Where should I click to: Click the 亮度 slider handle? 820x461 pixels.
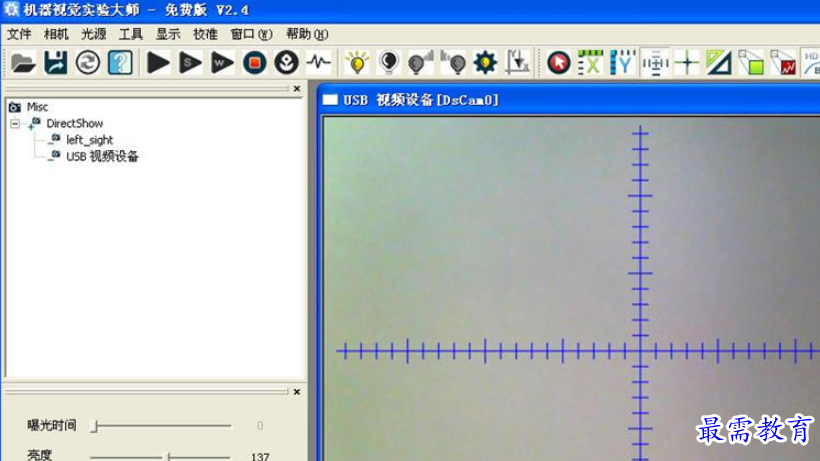tap(169, 457)
